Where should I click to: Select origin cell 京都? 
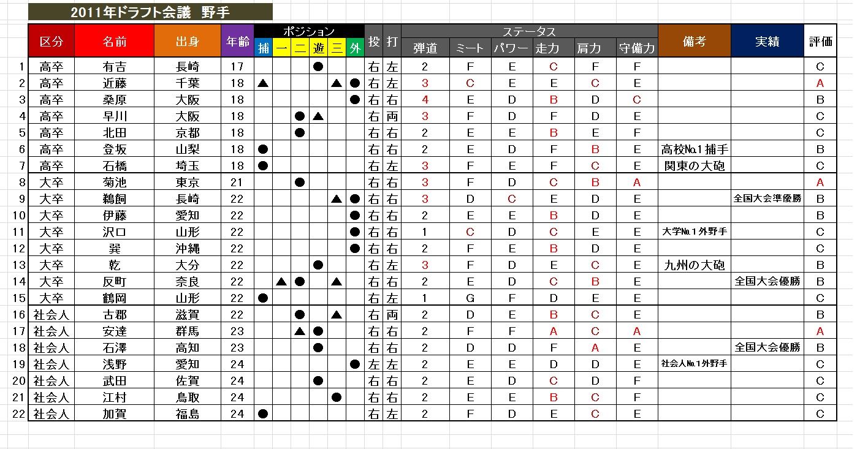[x=188, y=133]
